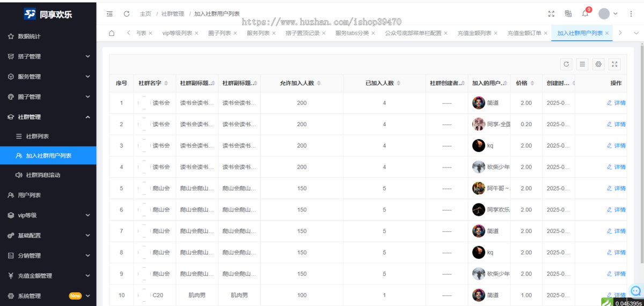Image resolution: width=644 pixels, height=306 pixels.
Task: Open 详情 for row 1
Action: [x=616, y=103]
